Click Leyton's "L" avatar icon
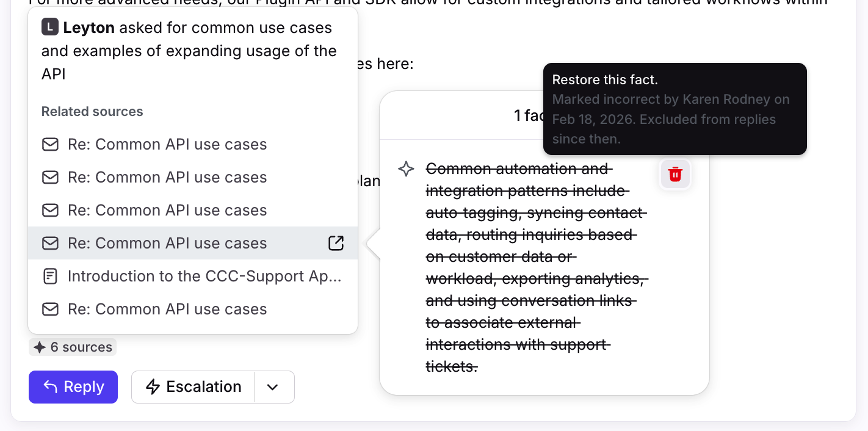This screenshot has width=868, height=431. [x=50, y=27]
